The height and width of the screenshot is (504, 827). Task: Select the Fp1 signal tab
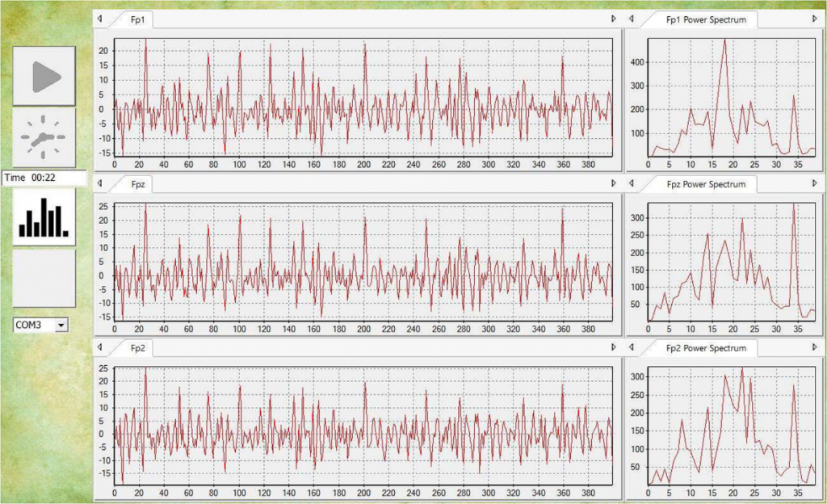tap(136, 19)
